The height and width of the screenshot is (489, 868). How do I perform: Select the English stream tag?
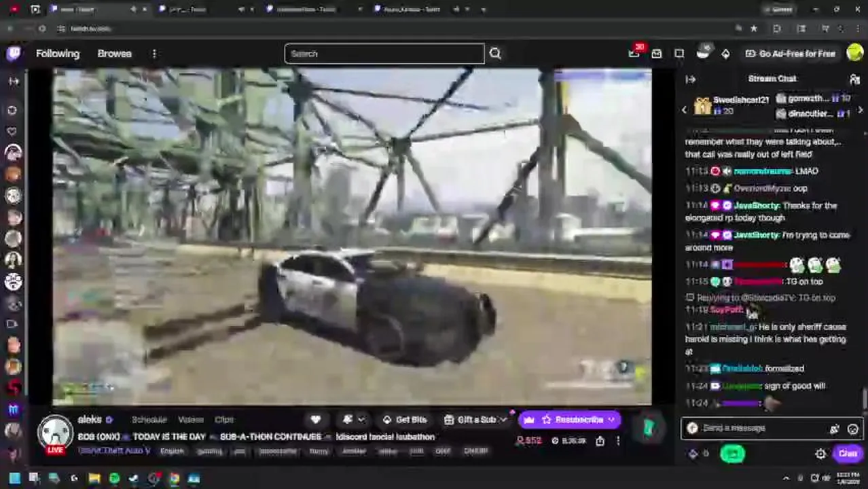point(172,451)
